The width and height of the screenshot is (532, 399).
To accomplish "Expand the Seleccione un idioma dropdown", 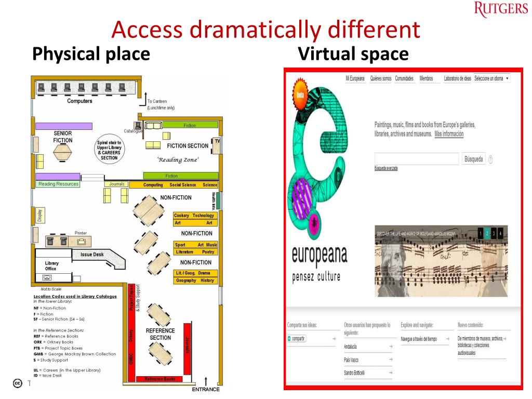I will 492,78.
